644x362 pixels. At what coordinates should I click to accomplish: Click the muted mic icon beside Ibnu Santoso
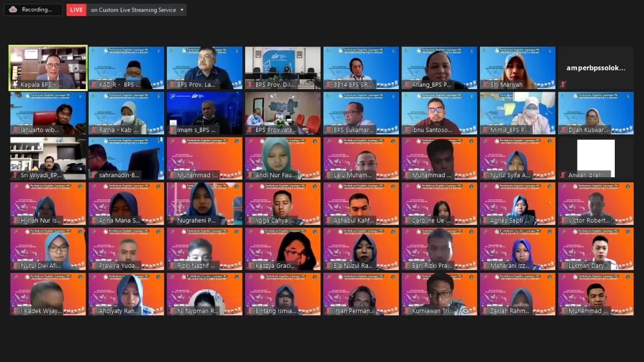pos(407,130)
